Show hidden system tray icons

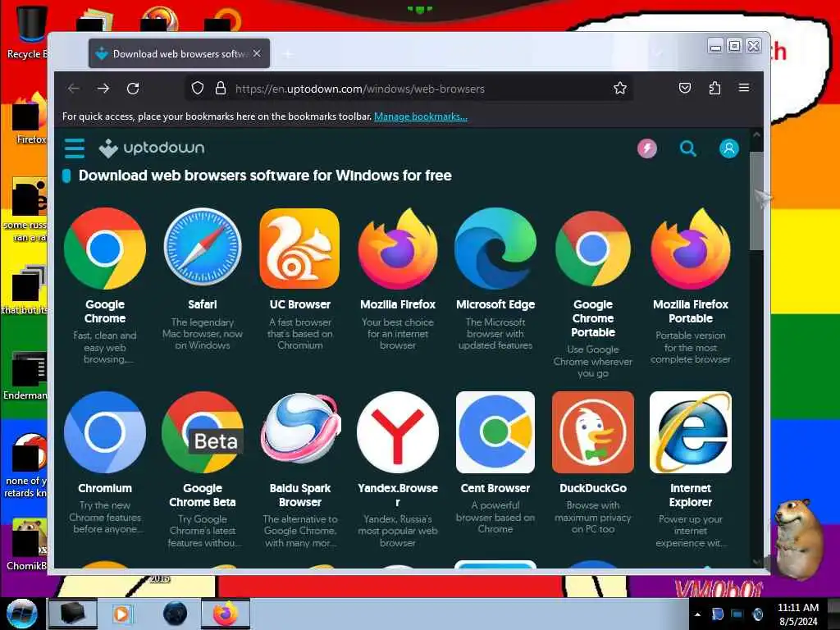point(697,614)
